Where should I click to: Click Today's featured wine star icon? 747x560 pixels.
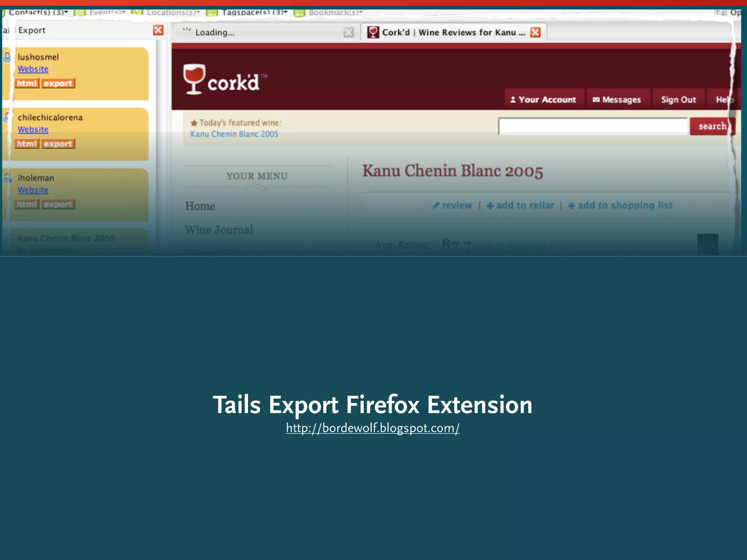pos(194,123)
